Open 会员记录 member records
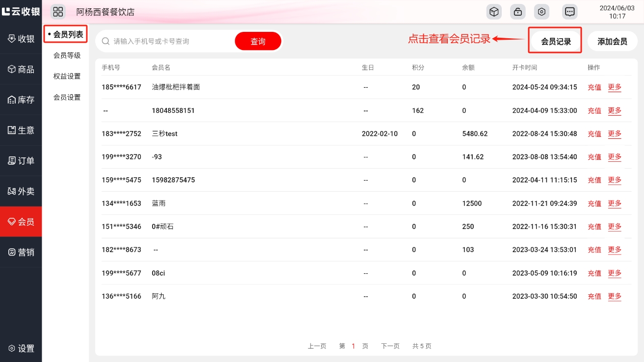This screenshot has height=362, width=644. (556, 41)
